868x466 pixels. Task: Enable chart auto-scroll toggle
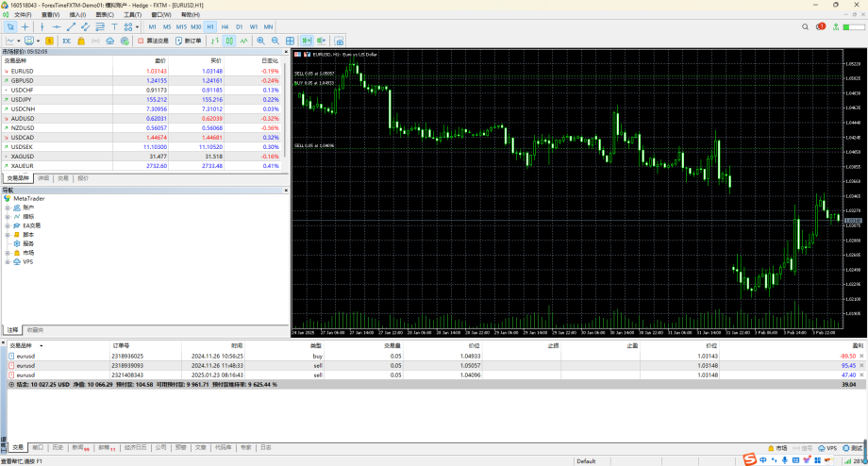click(x=307, y=41)
